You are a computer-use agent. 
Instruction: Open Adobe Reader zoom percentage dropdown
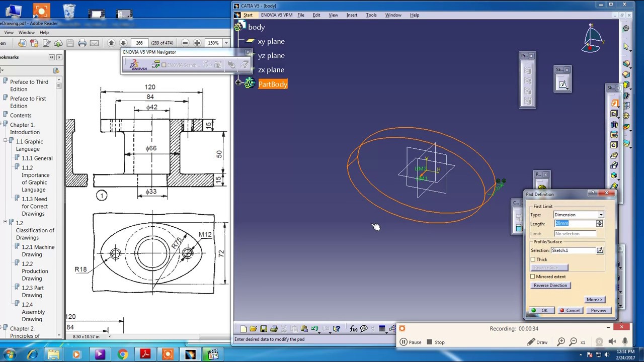tap(226, 43)
